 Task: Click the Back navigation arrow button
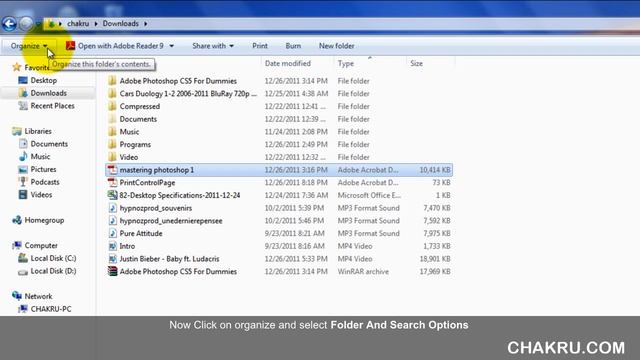(x=9, y=24)
